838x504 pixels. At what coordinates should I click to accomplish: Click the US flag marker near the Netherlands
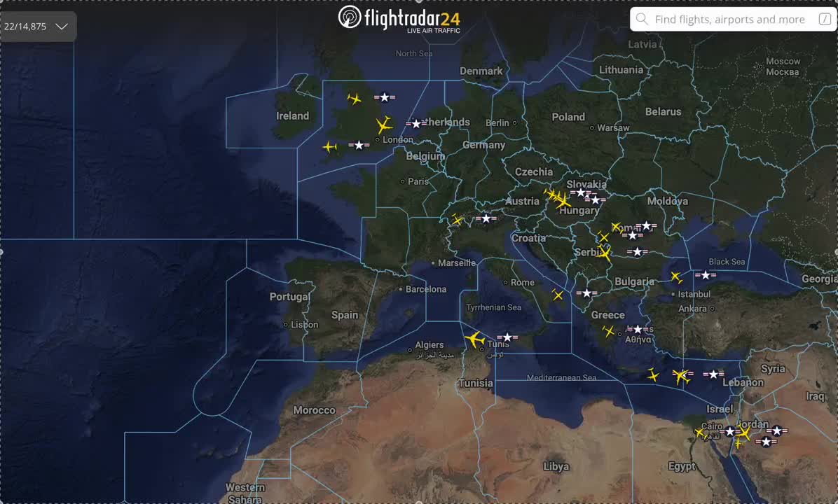[416, 124]
